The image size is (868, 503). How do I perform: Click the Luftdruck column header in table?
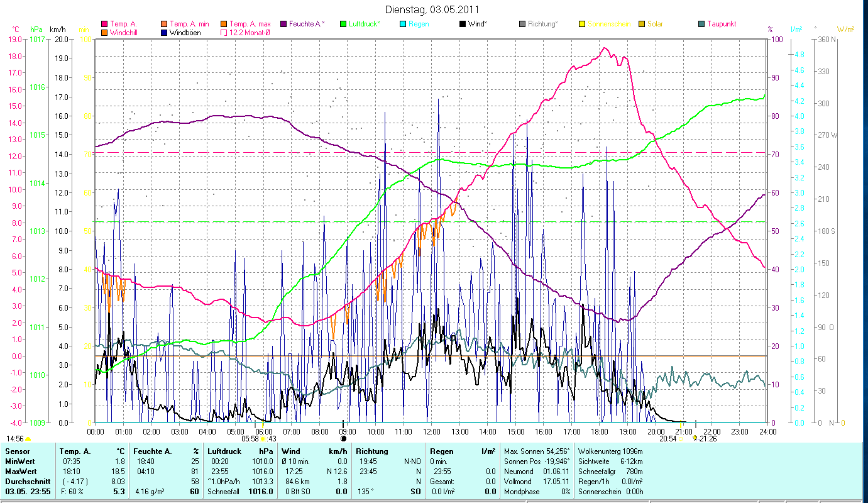tap(224, 451)
